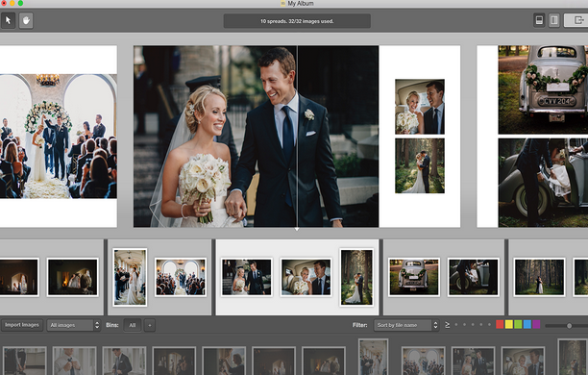Image resolution: width=588 pixels, height=375 pixels.
Task: Select the wedding car thumbnail in filmstrip
Action: tap(414, 277)
